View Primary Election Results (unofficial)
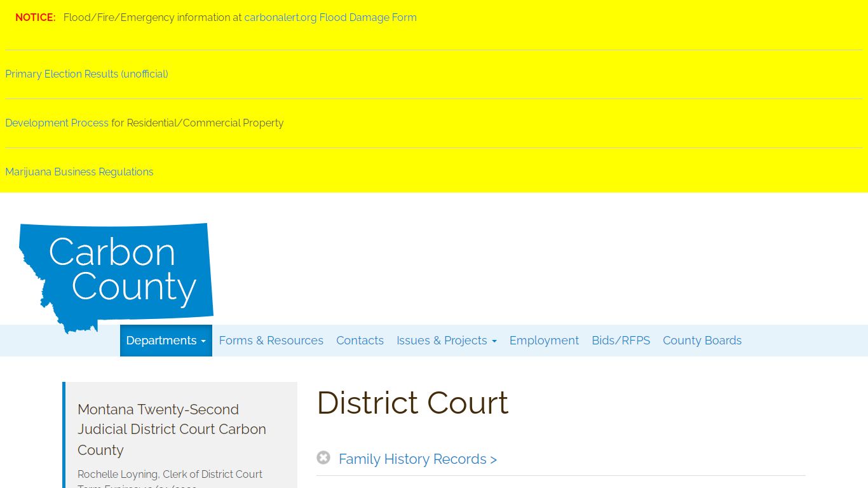Image resolution: width=868 pixels, height=488 pixels. 86,74
